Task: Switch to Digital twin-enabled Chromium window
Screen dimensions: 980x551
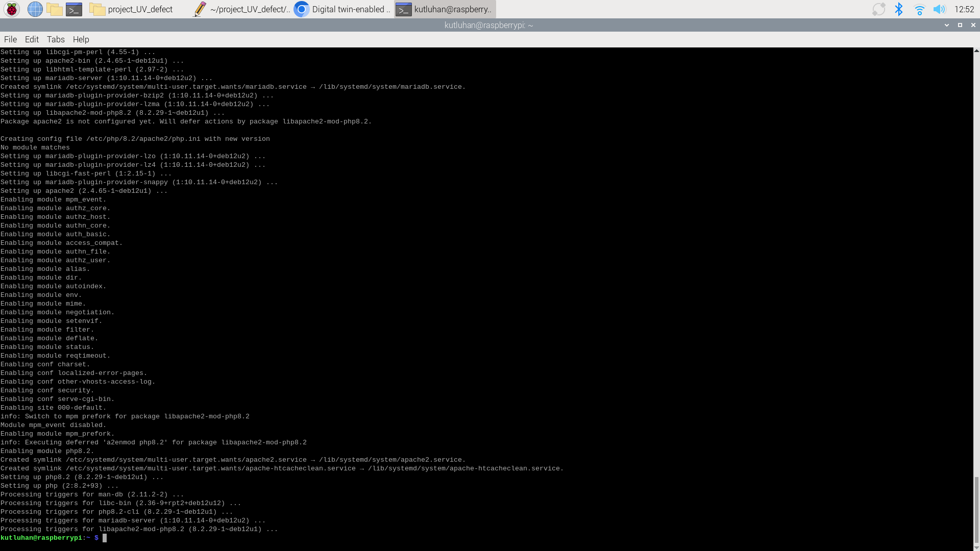Action: point(343,9)
